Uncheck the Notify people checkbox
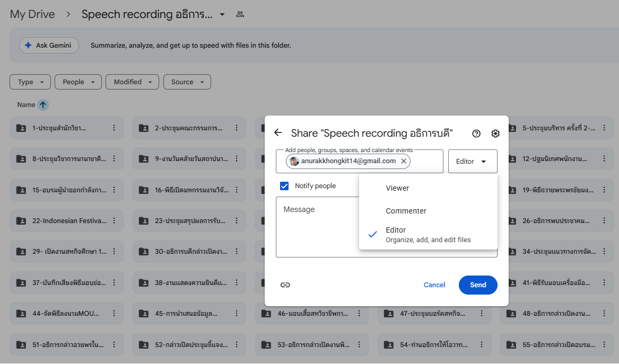Image resolution: width=619 pixels, height=364 pixels. coord(284,186)
